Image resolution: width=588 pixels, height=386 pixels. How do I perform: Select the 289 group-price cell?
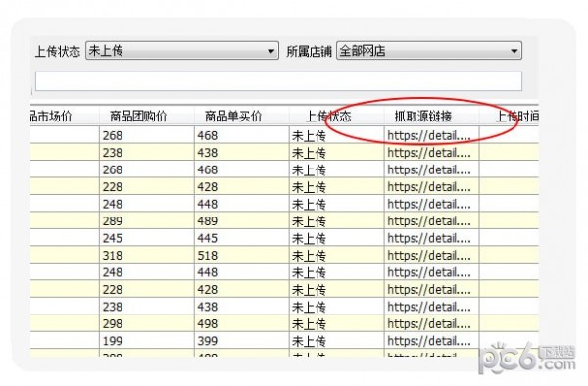(x=147, y=220)
